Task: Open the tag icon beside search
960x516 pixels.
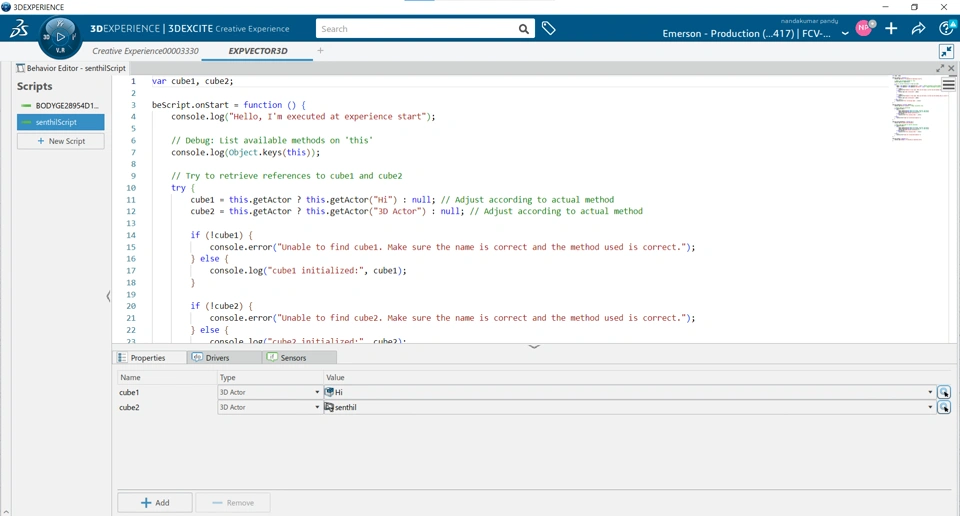Action: [549, 29]
